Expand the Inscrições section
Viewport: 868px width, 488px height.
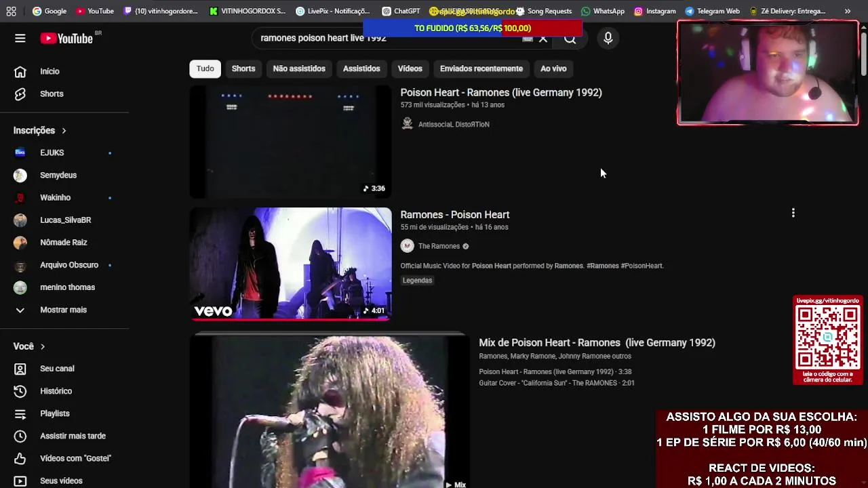coord(40,130)
